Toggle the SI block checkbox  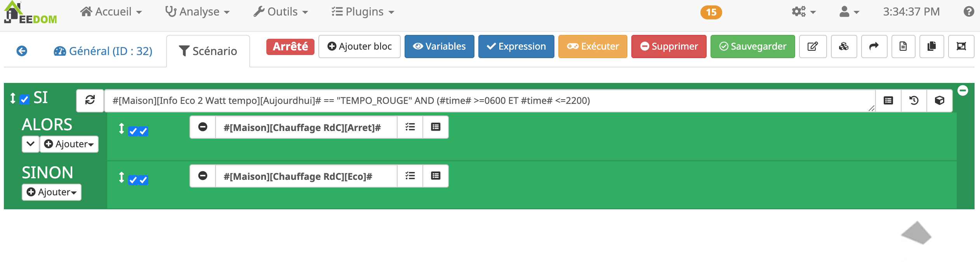[x=24, y=100]
